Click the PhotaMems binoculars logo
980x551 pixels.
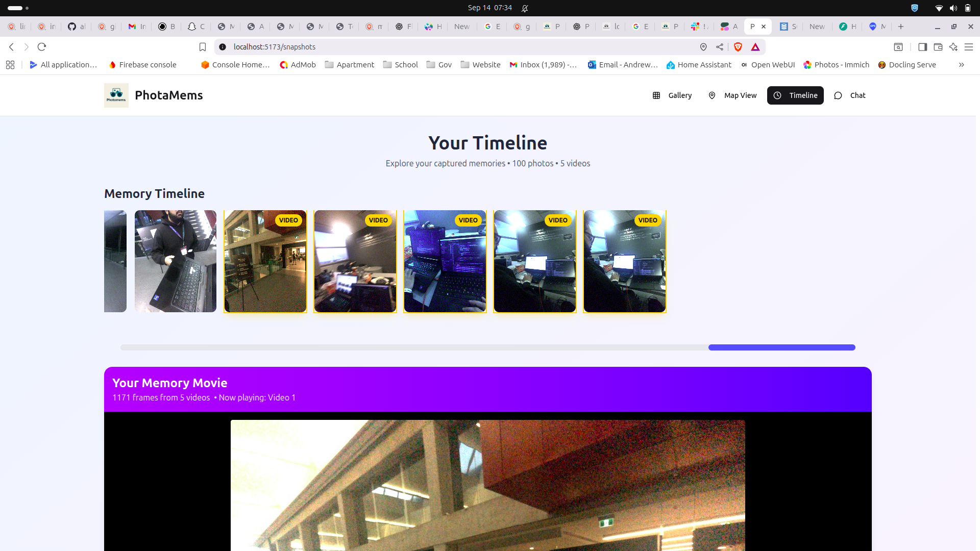(x=116, y=95)
